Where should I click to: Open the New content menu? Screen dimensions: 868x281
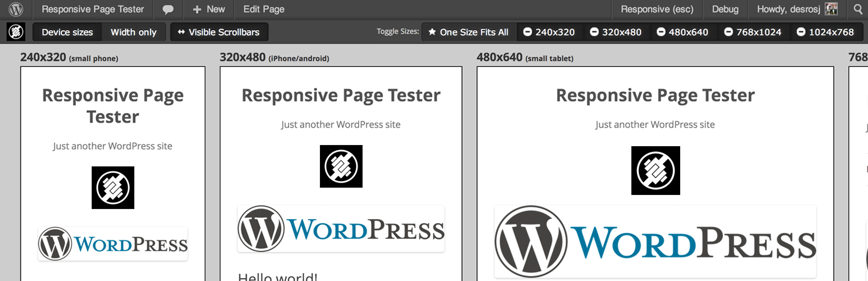(x=209, y=9)
